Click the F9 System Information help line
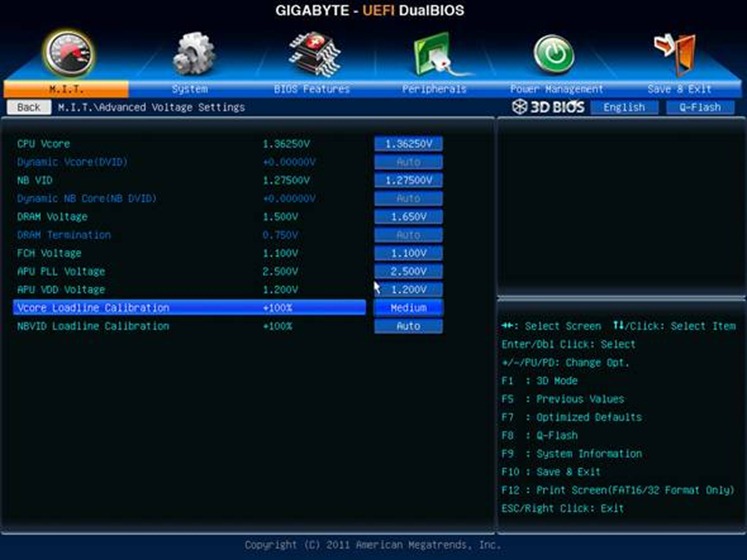This screenshot has width=747, height=560. [x=572, y=454]
